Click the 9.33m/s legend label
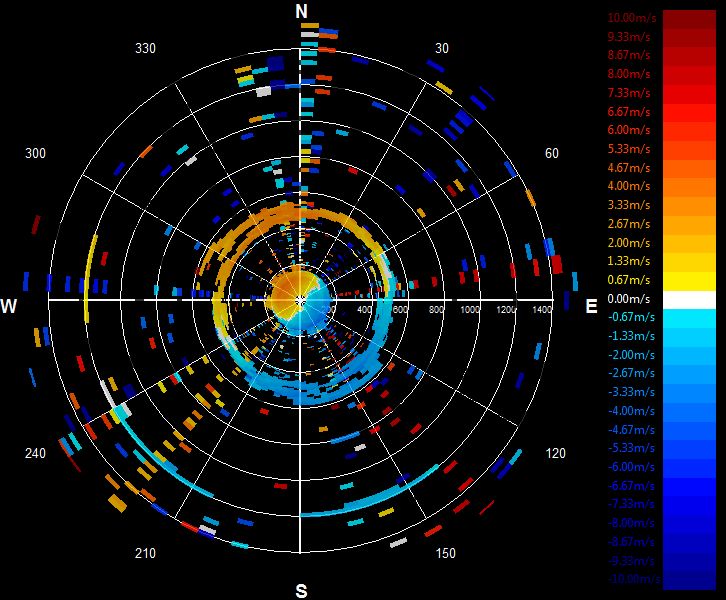 tap(629, 36)
